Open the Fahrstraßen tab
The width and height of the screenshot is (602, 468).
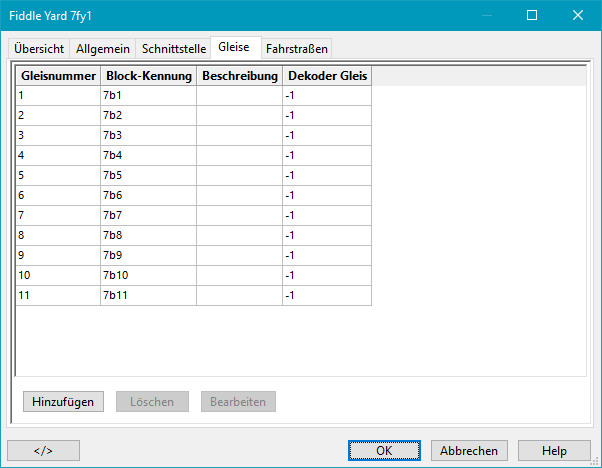pos(296,48)
